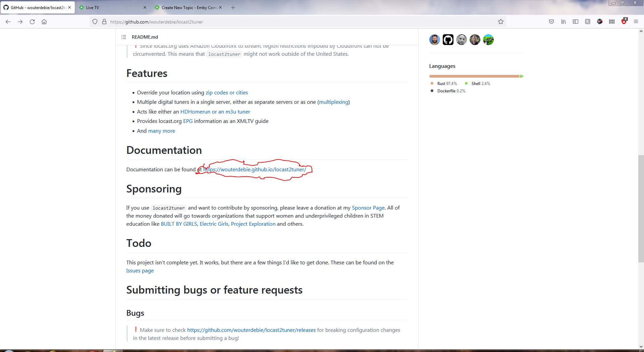The width and height of the screenshot is (644, 352).
Task: Click the page vertical scrollbar thumb
Action: pos(641,208)
